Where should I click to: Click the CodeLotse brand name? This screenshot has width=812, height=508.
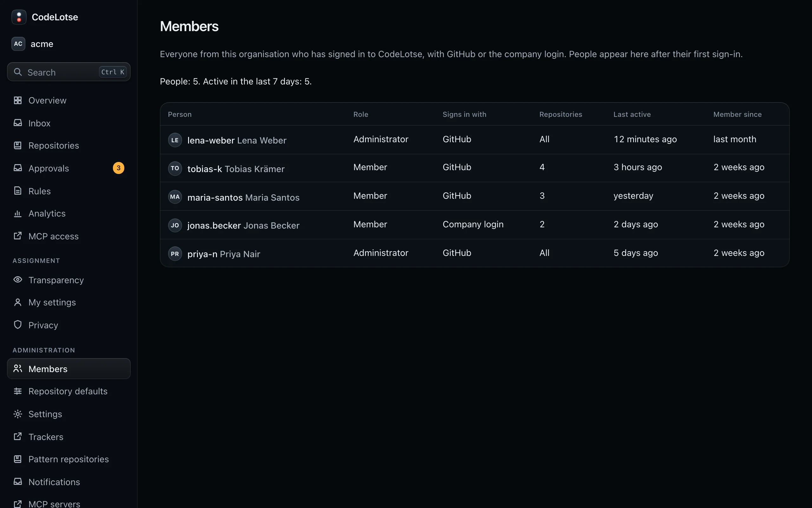coord(55,17)
